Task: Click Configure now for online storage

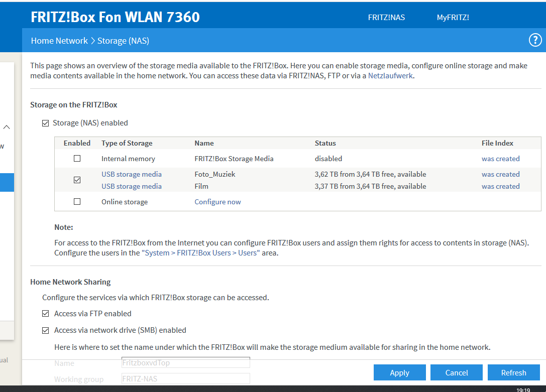Action: click(217, 202)
